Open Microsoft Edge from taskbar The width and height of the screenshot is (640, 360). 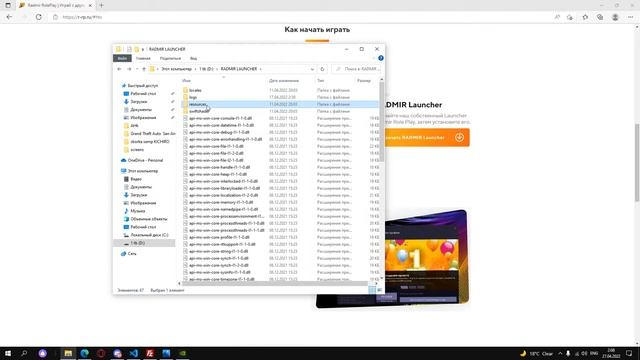click(84, 353)
